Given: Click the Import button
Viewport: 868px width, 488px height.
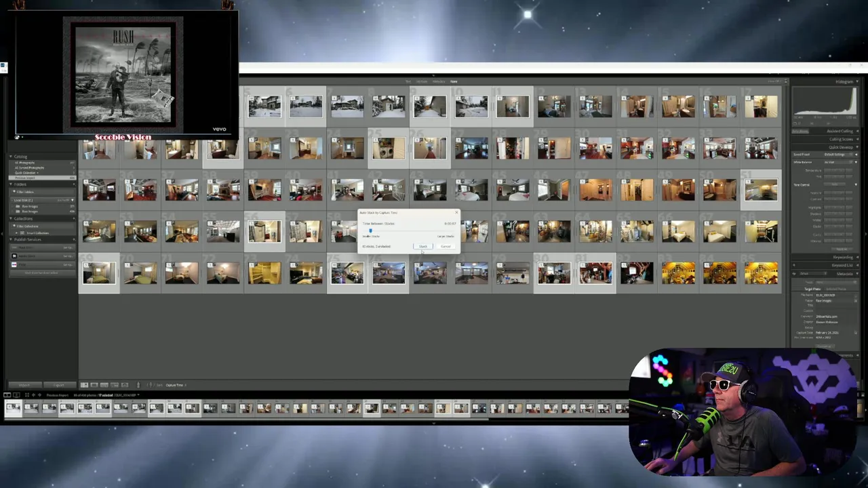Looking at the screenshot, I should (25, 385).
